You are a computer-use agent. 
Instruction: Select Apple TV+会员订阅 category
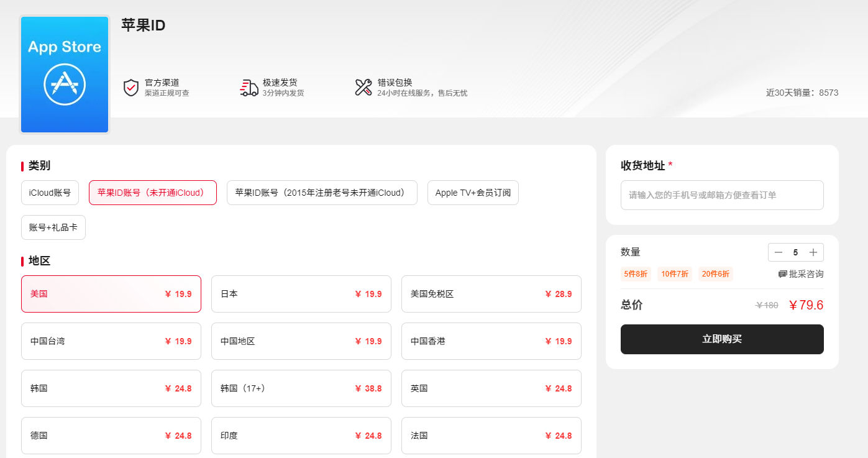click(473, 193)
